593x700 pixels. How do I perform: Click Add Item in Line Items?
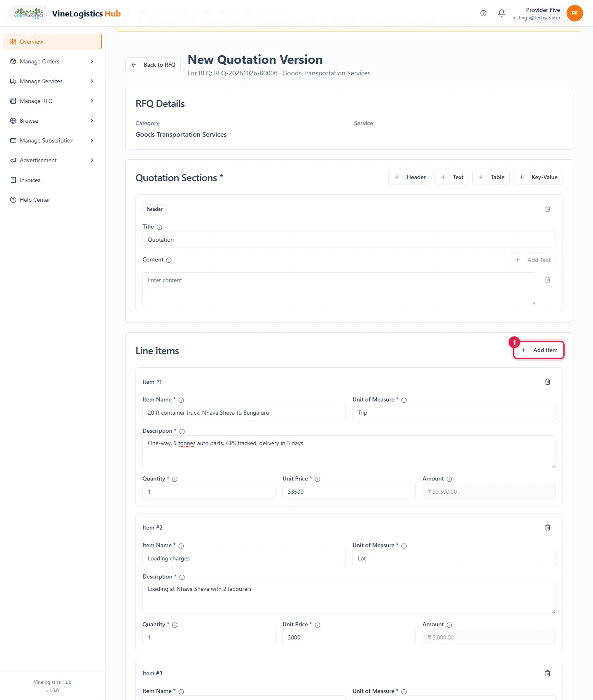coord(539,350)
